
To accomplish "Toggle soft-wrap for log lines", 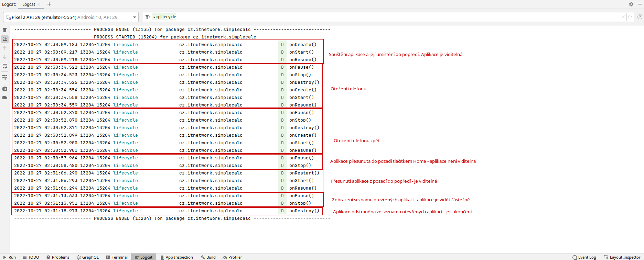I will (5, 66).
